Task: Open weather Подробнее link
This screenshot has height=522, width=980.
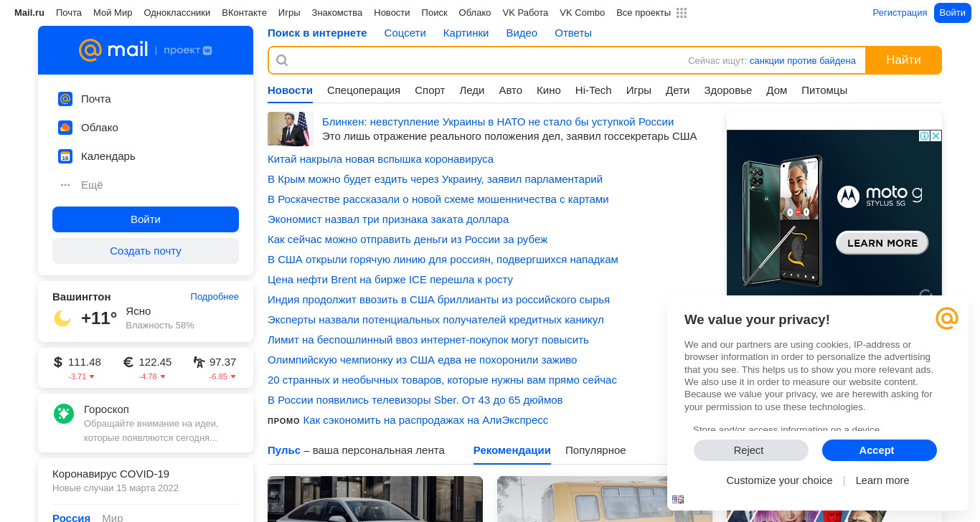Action: point(215,297)
